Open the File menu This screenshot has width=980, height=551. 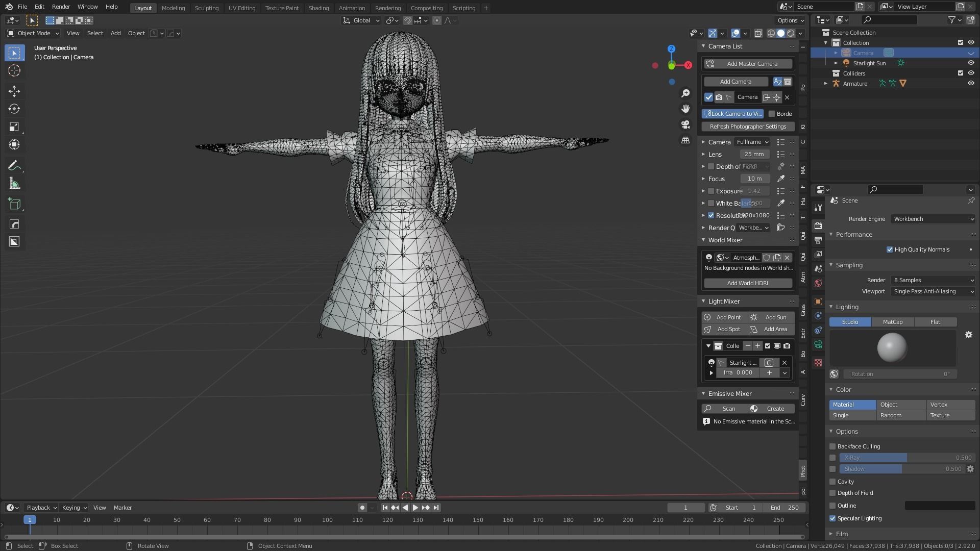click(x=22, y=7)
